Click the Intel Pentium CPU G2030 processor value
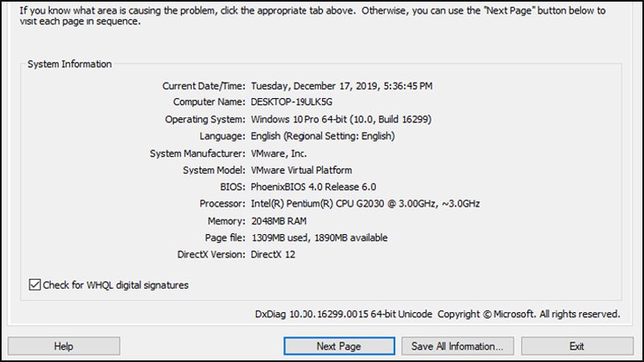The height and width of the screenshot is (362, 644). click(x=365, y=204)
